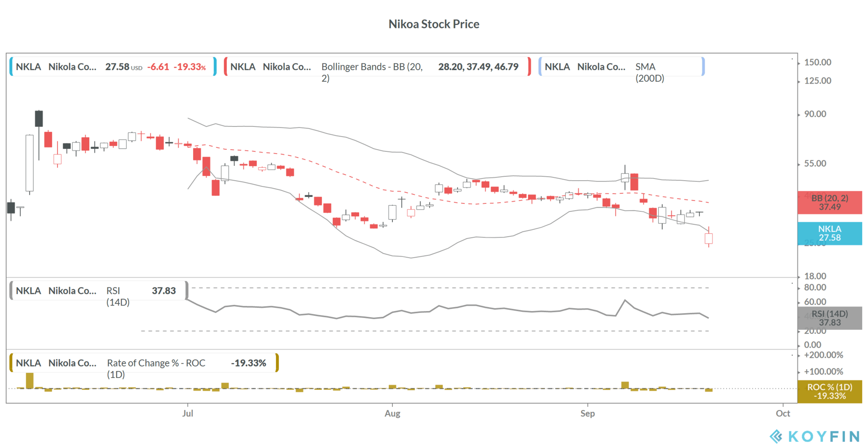Click the 60.00 RSI axis value
The width and height of the screenshot is (868, 448).
coord(815,302)
